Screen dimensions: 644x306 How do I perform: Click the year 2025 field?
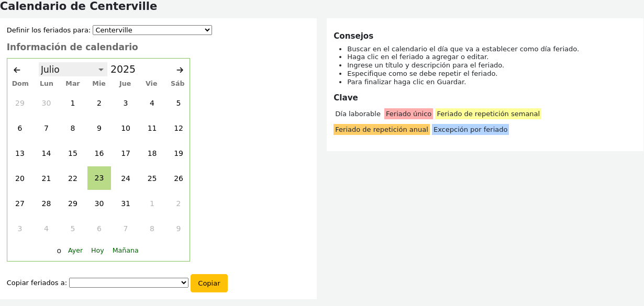123,70
